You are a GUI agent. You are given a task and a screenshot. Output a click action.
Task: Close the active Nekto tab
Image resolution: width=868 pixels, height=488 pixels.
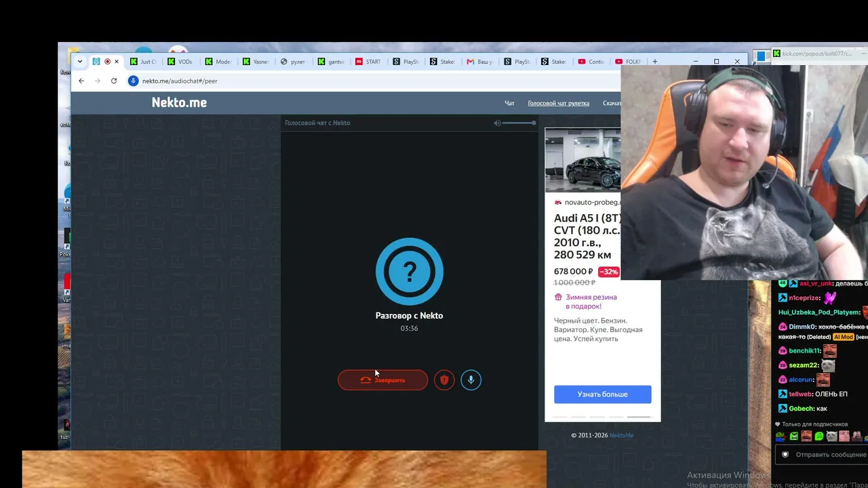[116, 62]
